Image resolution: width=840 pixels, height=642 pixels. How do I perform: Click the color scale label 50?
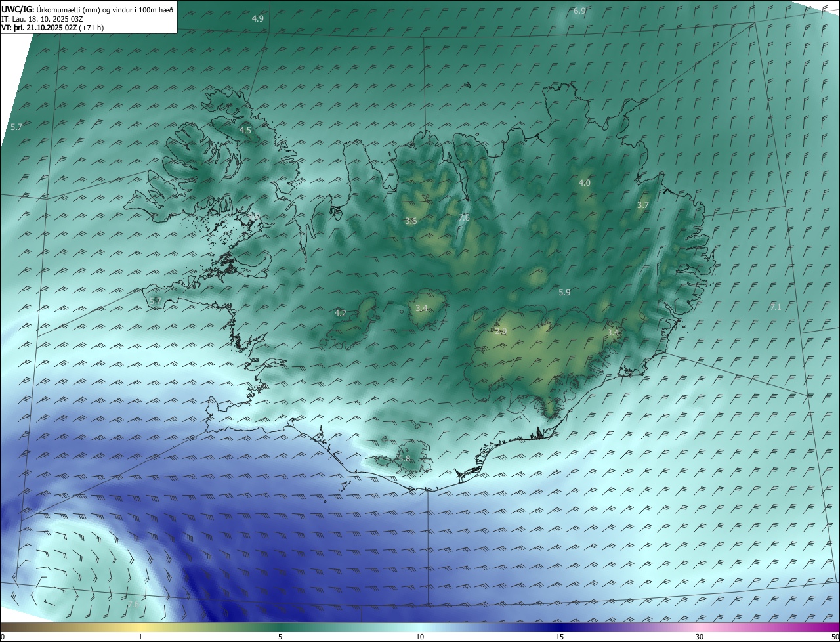[x=835, y=637]
